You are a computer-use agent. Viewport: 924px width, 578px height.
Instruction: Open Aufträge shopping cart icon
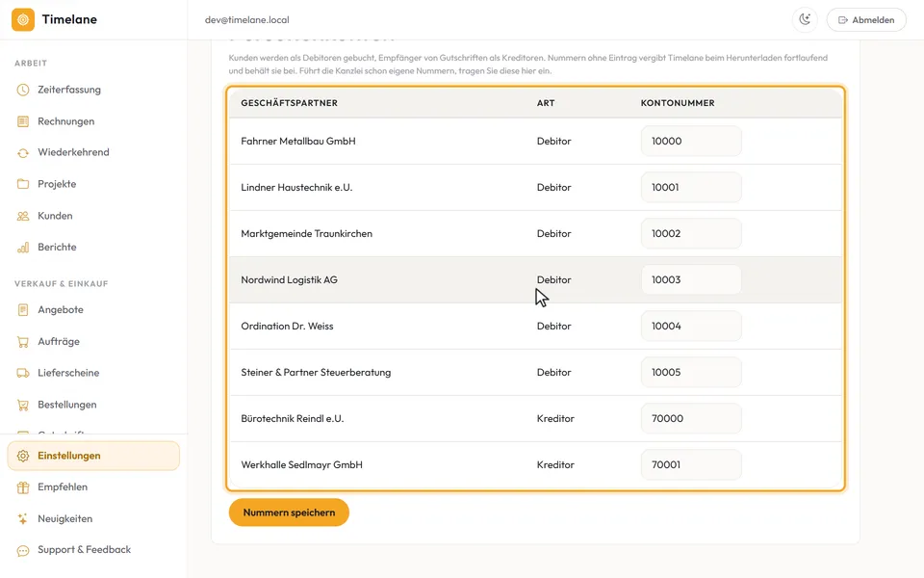[x=23, y=341]
